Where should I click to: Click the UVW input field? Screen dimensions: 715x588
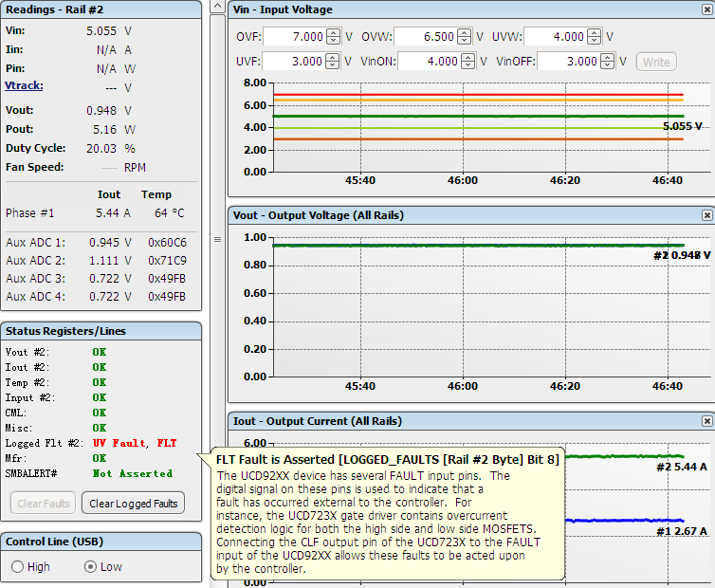point(557,36)
